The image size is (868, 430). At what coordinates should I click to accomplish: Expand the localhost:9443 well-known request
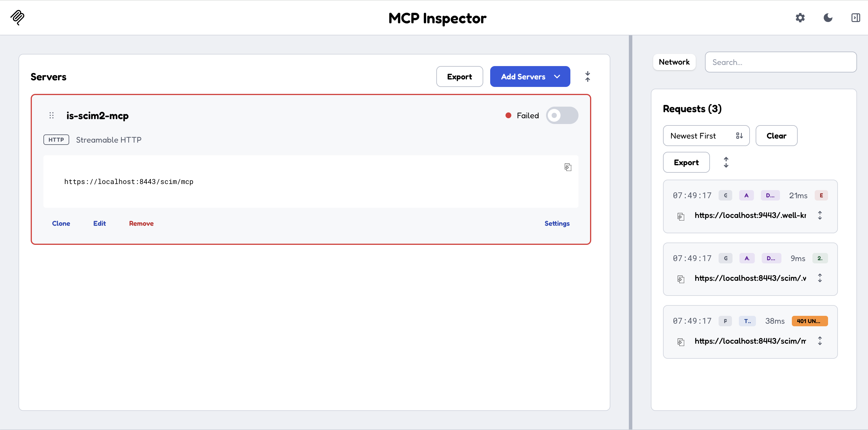click(x=819, y=215)
